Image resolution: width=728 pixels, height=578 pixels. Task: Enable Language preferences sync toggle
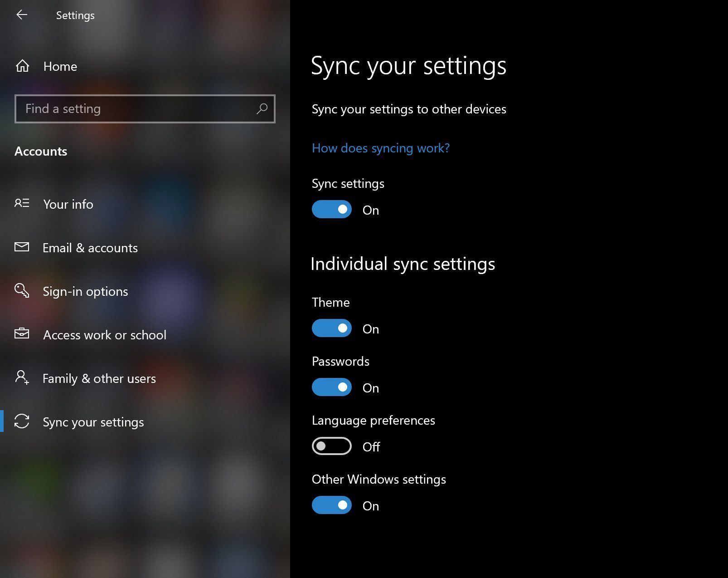pyautogui.click(x=332, y=446)
